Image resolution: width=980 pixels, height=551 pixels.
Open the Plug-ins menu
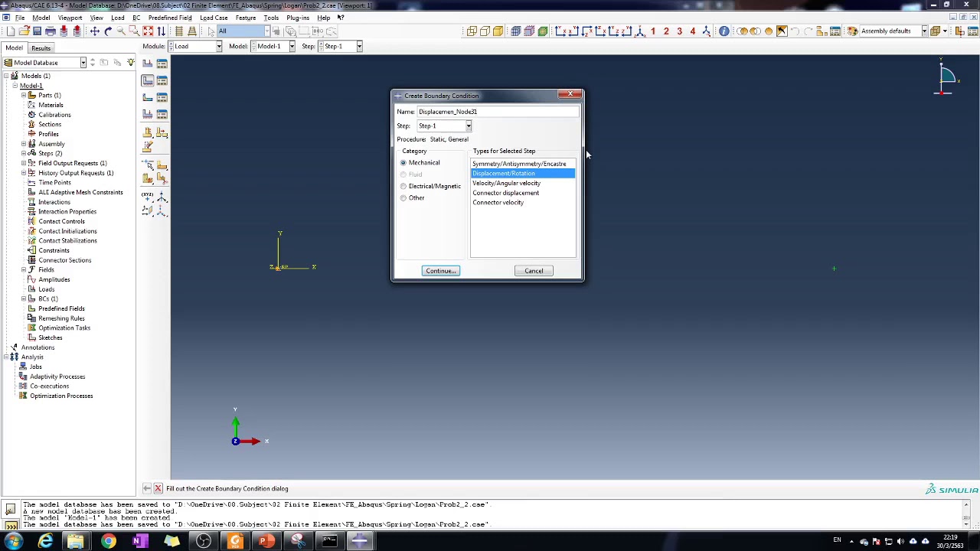298,18
